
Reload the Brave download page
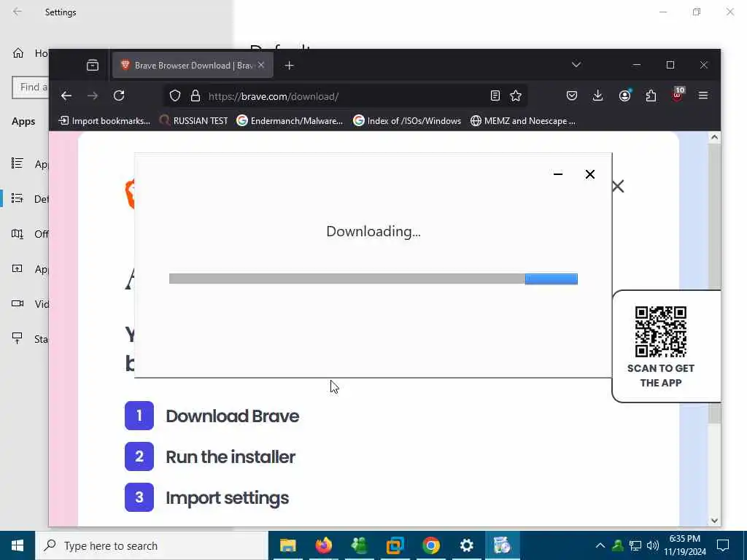tap(119, 96)
